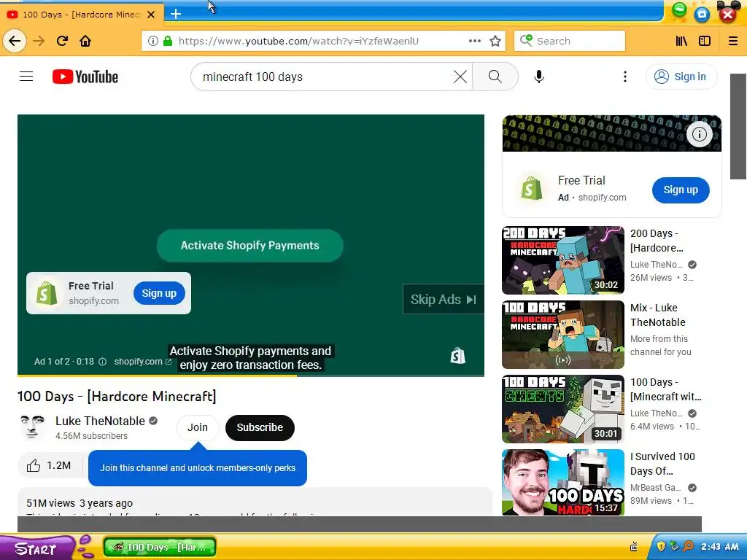Like the video with thumbs up
The height and width of the screenshot is (560, 747).
tap(50, 466)
